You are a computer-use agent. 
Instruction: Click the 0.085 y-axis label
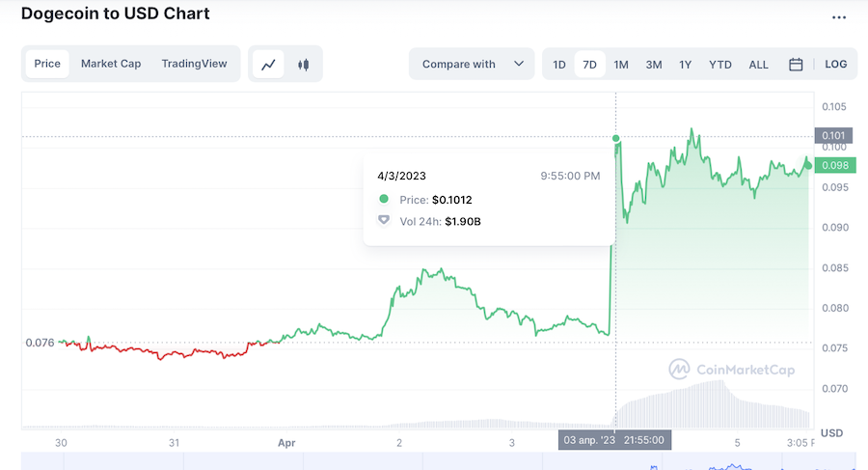(x=835, y=267)
